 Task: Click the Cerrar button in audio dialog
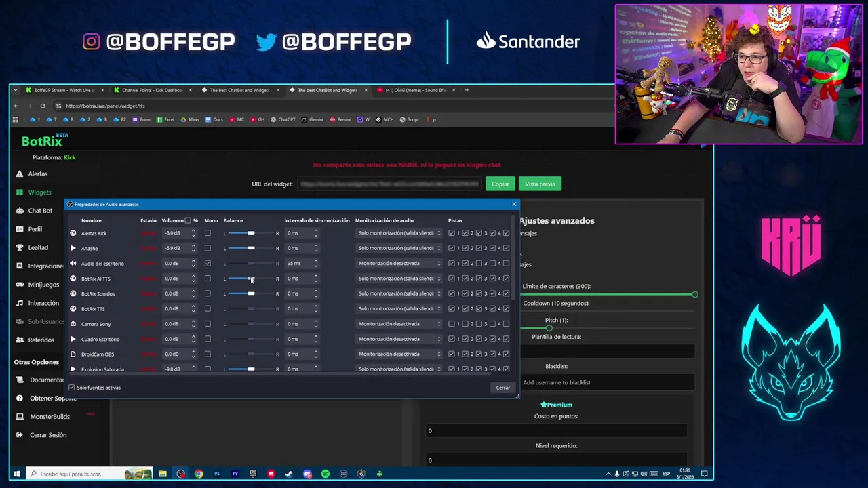502,388
